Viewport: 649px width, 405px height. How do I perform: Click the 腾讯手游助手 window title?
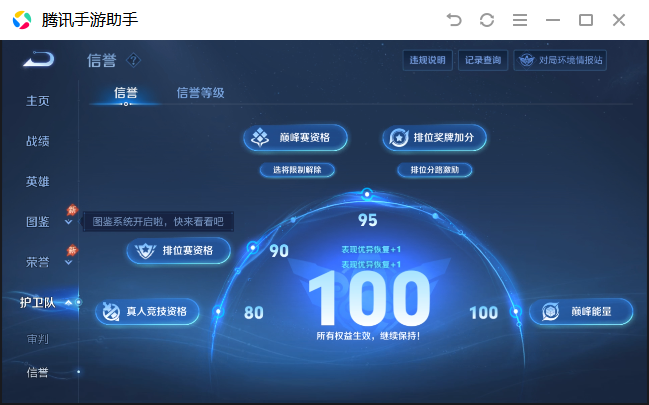pos(89,20)
